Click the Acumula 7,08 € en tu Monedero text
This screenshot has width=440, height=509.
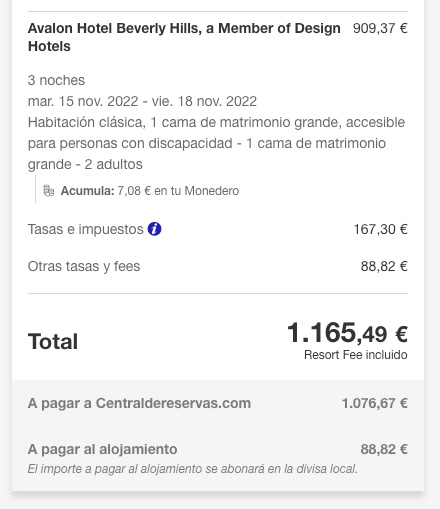[x=150, y=191]
